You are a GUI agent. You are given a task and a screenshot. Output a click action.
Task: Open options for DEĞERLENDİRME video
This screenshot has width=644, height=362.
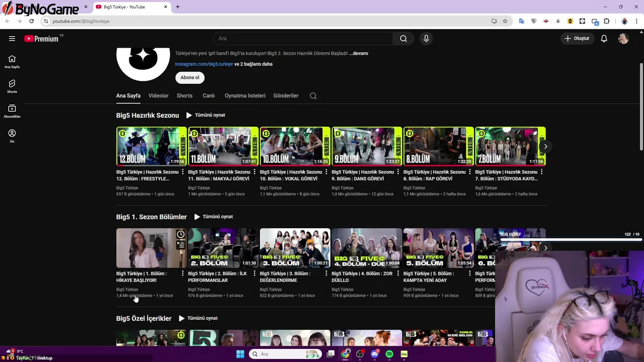point(327,274)
